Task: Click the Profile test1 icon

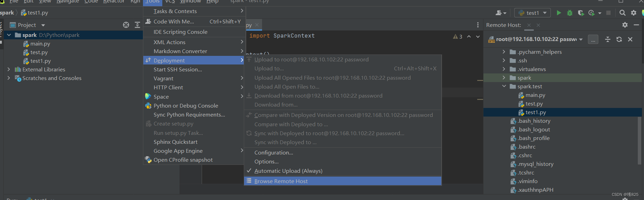Action: click(x=592, y=13)
